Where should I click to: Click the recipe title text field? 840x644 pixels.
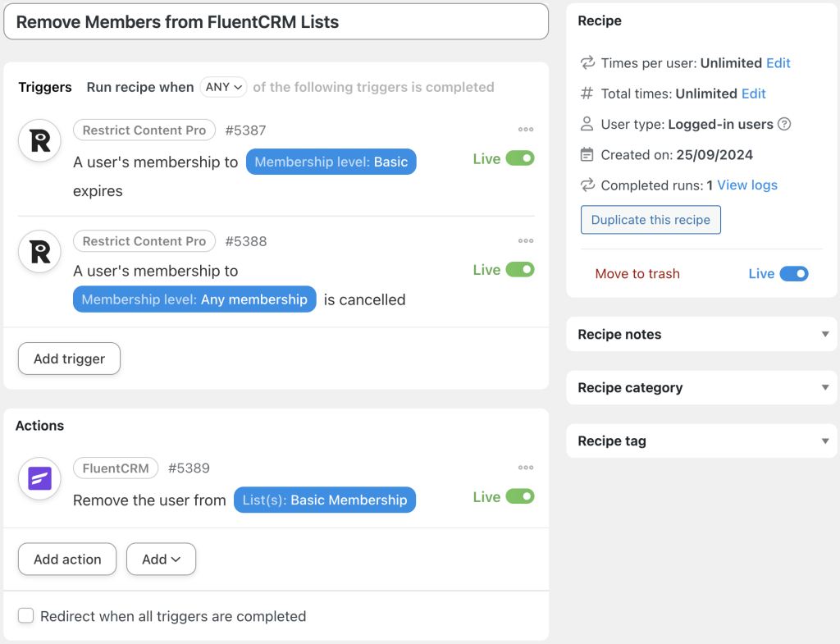276,21
